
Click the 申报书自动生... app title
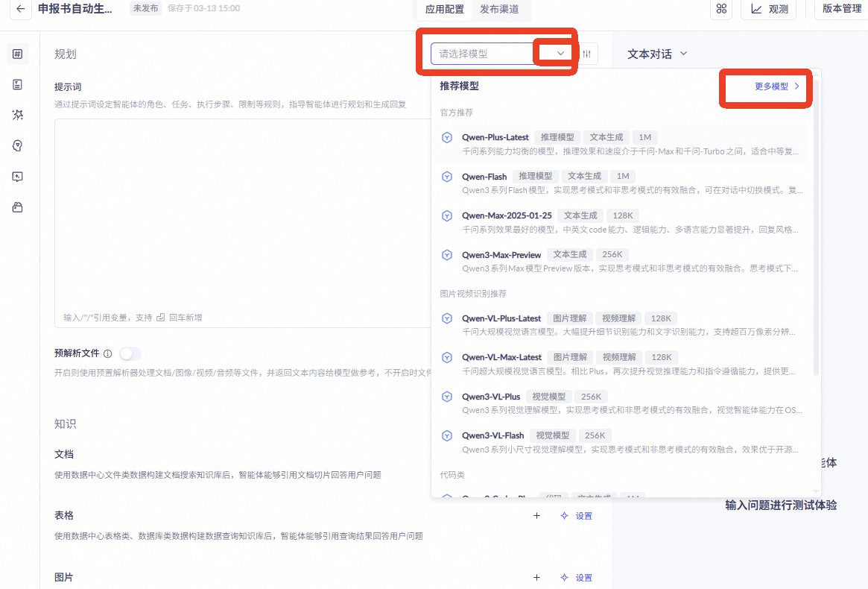pyautogui.click(x=75, y=9)
